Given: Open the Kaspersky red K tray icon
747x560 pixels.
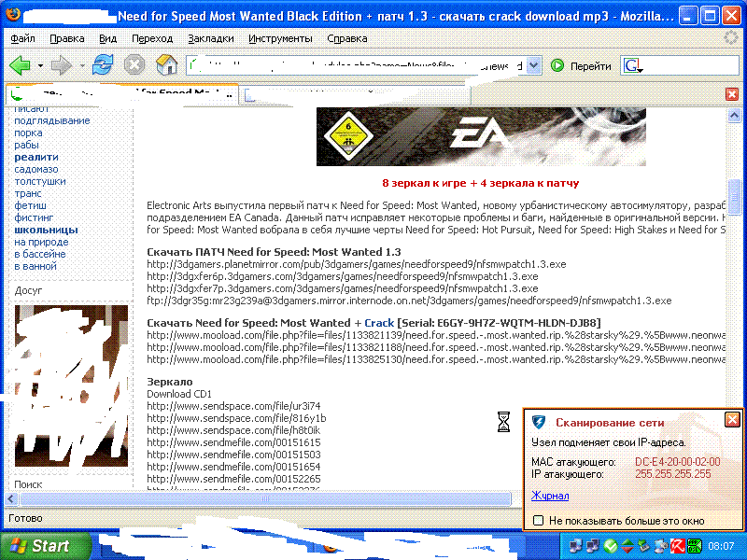Looking at the screenshot, I should point(677,546).
